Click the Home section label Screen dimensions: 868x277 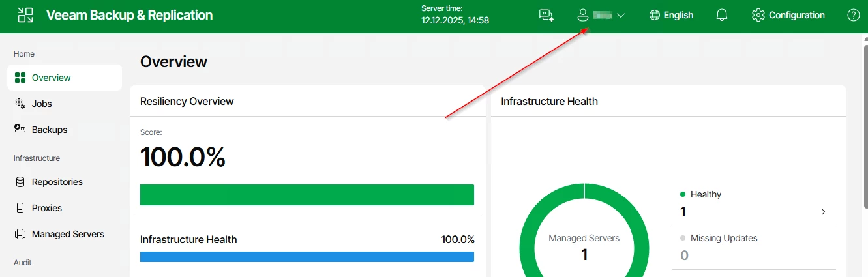24,54
